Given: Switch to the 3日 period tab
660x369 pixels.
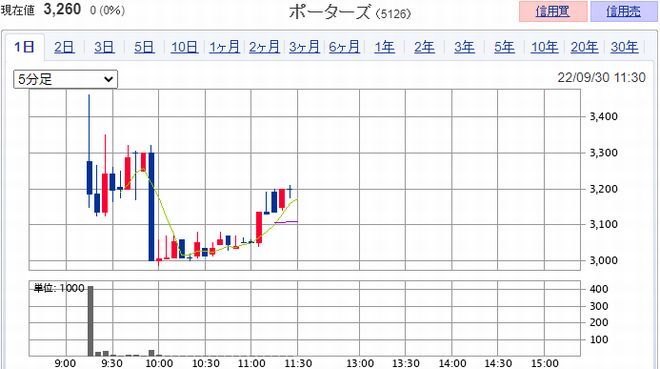Looking at the screenshot, I should pos(104,47).
